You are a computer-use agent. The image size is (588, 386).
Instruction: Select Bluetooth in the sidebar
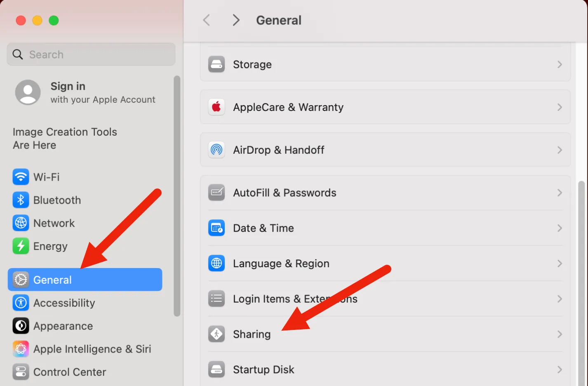coord(85,200)
